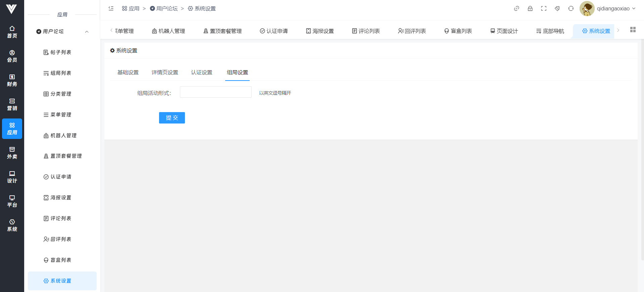Switch to the 基础设置 tab
The width and height of the screenshot is (644, 292).
pyautogui.click(x=128, y=72)
